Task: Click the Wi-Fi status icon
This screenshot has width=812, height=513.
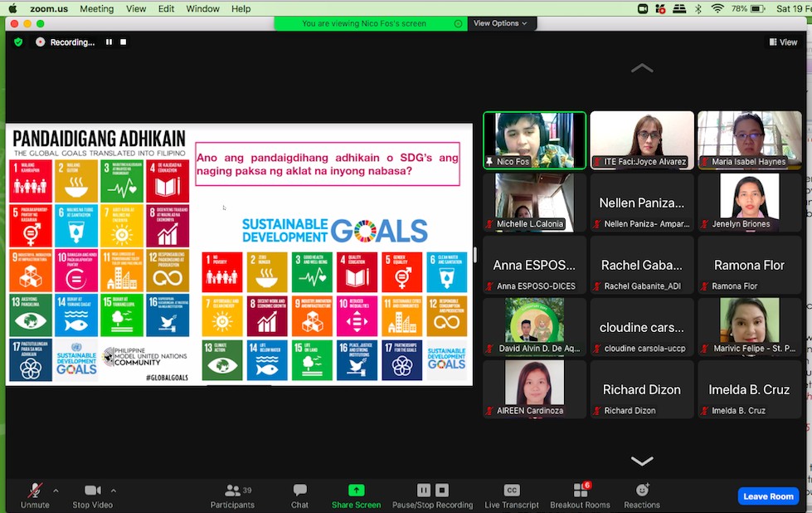Action: (x=717, y=8)
